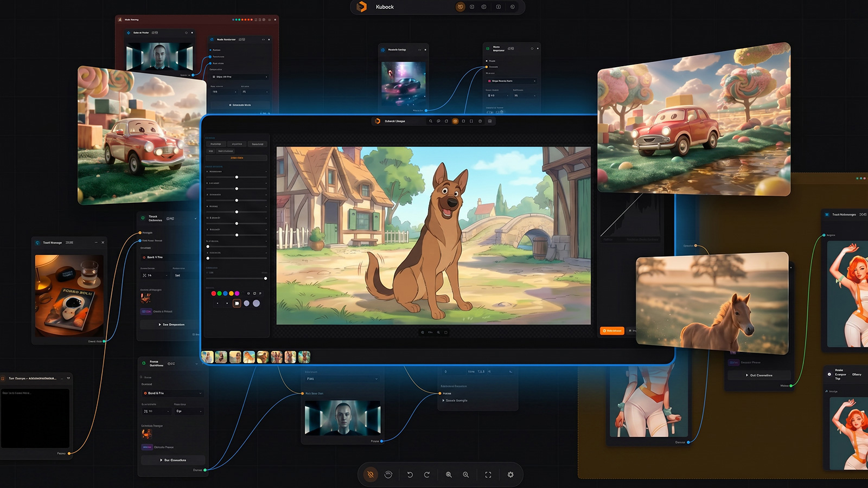This screenshot has height=488, width=868.
Task: Click the Froreas node's left numeric dropdown
Action: coord(156,411)
